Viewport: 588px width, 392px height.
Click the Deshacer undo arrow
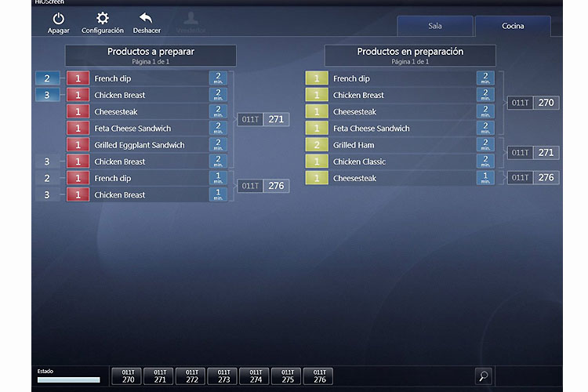click(147, 19)
